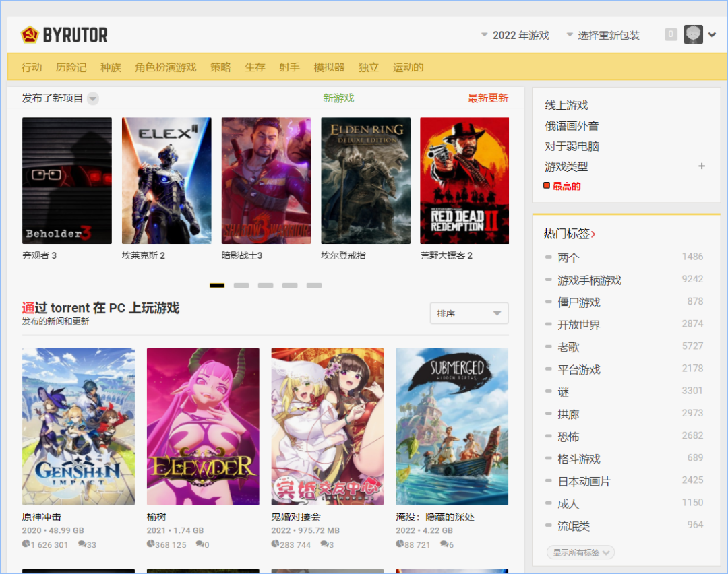Viewport: 728px width, 574px height.
Task: Select the second carousel pagination dot
Action: [241, 285]
